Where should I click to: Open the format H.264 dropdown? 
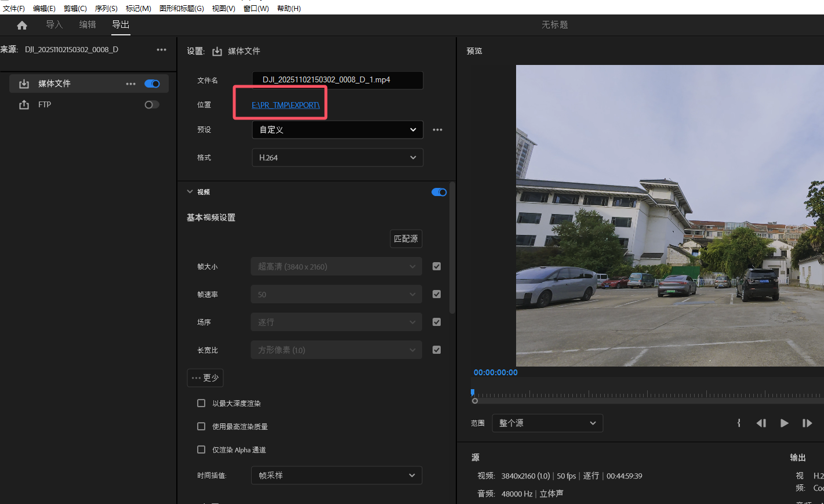[x=337, y=158]
